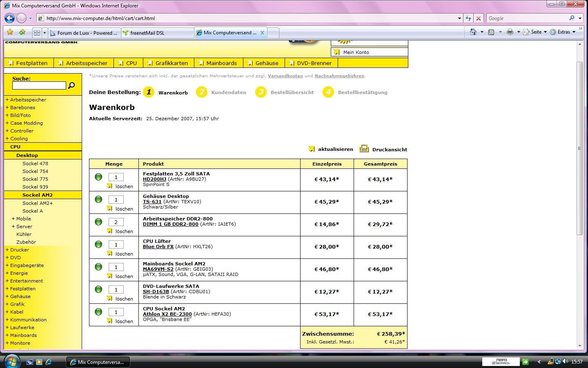Click the page vertical scrollbar thumb
Viewport: 588px width, 368px height.
(579, 148)
